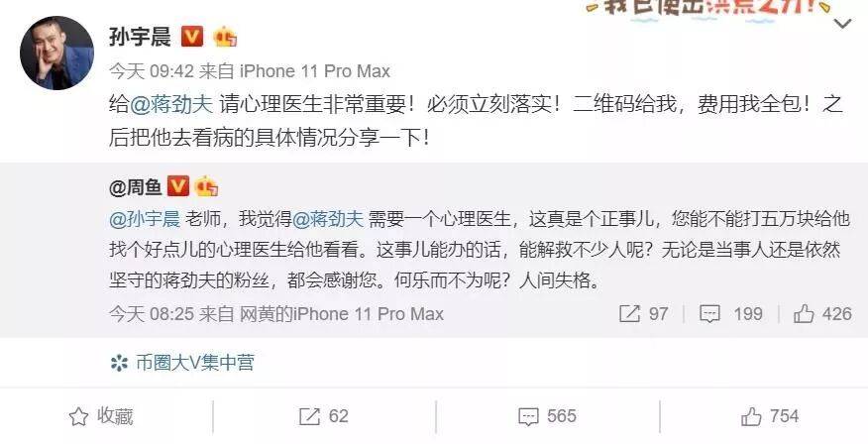Viewport: 868px width, 444px height.
Task: Repost this post showing 62 shares
Action: pyautogui.click(x=324, y=416)
